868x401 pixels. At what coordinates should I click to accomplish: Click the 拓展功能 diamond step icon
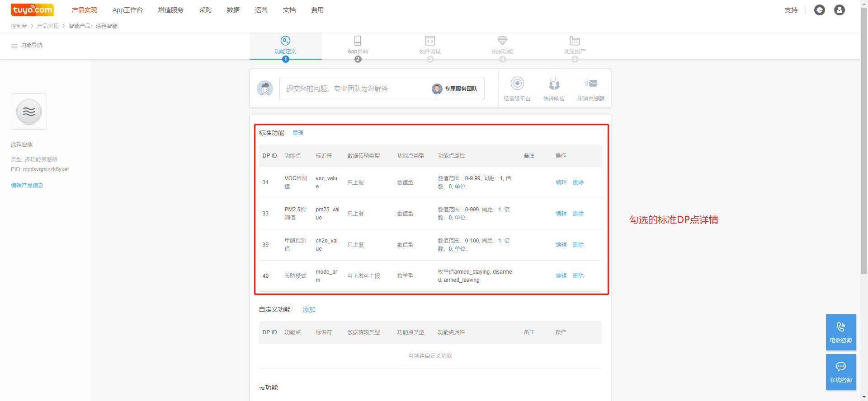point(502,41)
